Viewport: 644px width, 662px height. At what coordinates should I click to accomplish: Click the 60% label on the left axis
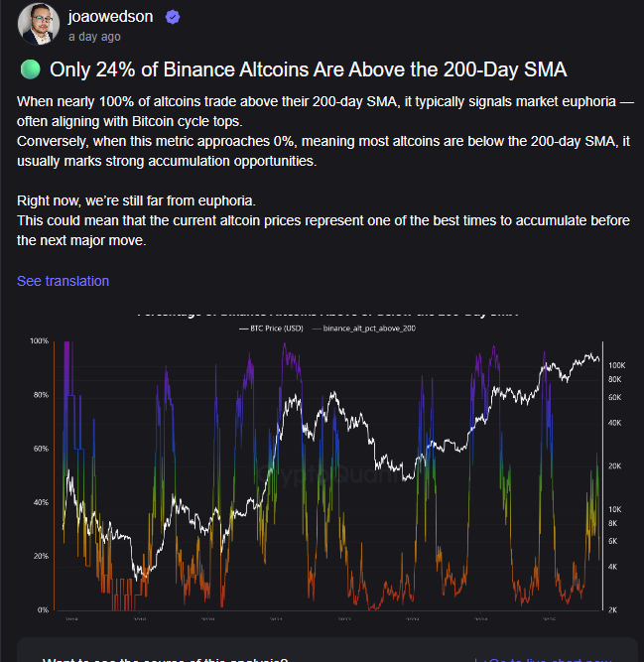pyautogui.click(x=42, y=449)
